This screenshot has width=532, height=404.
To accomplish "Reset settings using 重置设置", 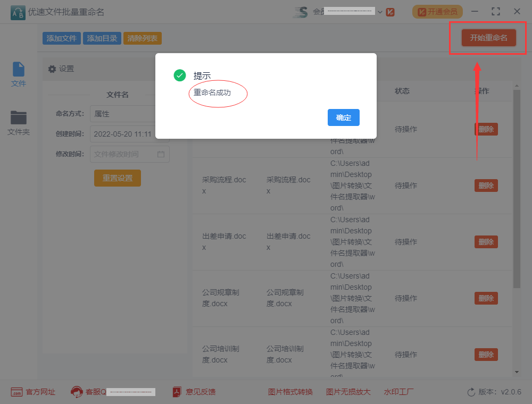I will [117, 178].
